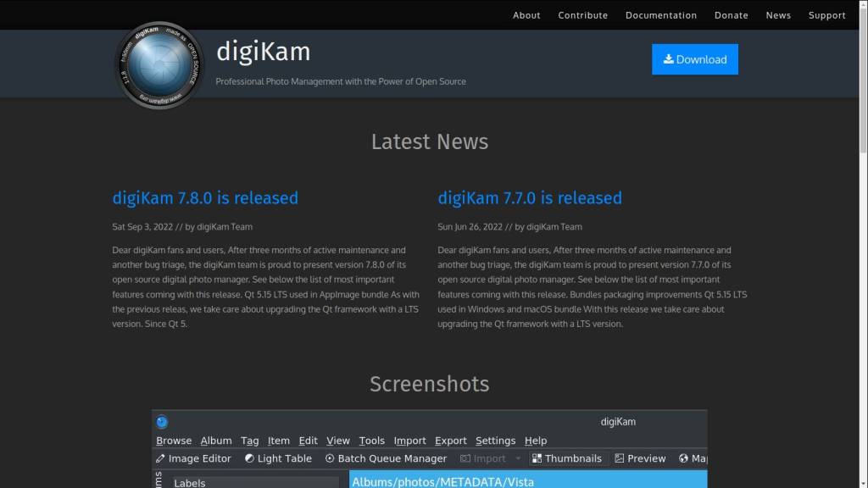Open the Edit menu in screenshot
Image resolution: width=868 pixels, height=488 pixels.
click(309, 441)
